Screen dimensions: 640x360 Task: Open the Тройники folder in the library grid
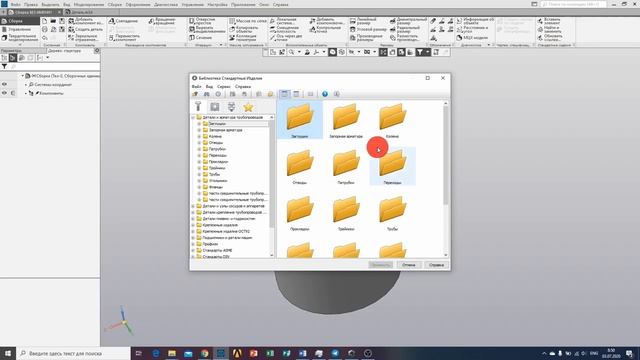[x=346, y=213]
